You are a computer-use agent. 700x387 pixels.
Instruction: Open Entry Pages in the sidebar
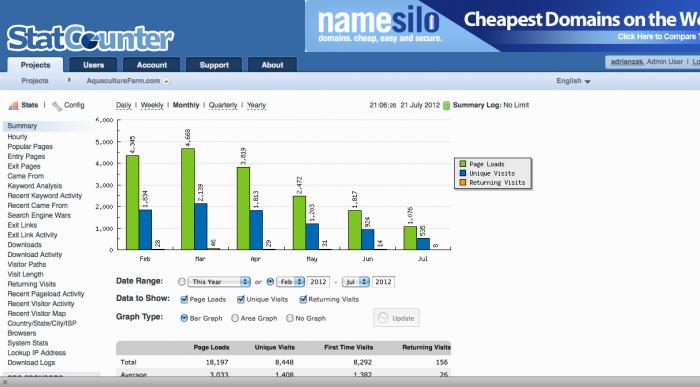pos(26,156)
